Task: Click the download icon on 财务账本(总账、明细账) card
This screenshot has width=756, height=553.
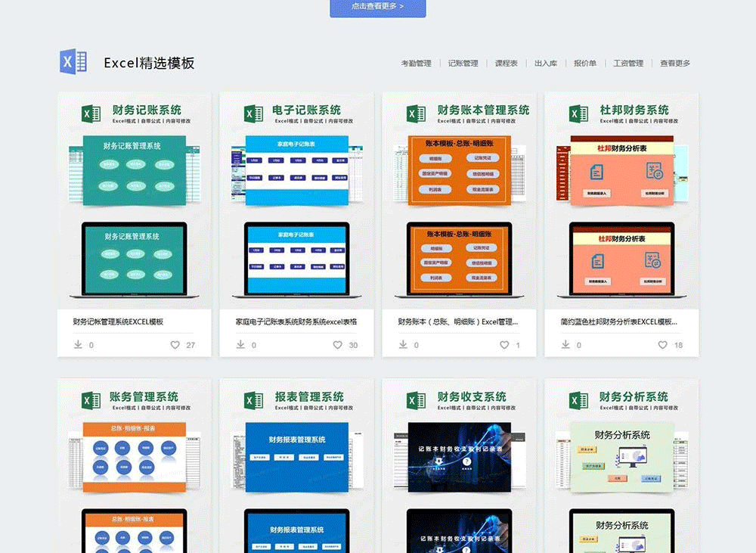Action: pos(403,344)
